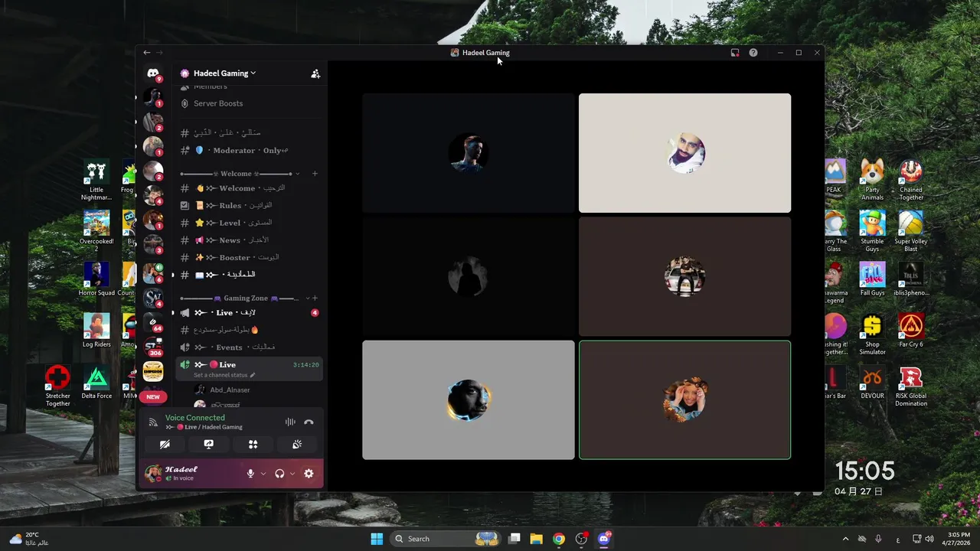This screenshot has width=980, height=551.
Task: Create channel in Welcome category plus
Action: 315,174
